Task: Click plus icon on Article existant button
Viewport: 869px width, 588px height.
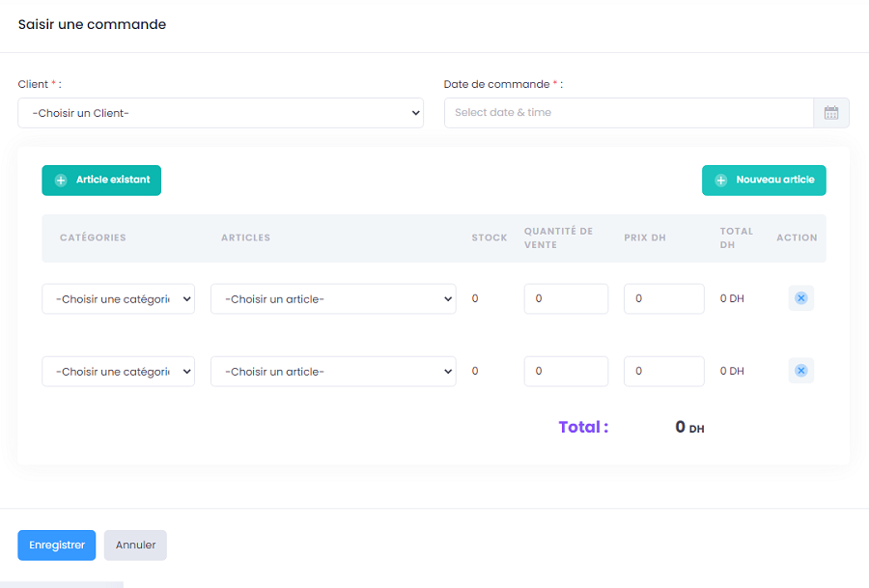Action: click(x=61, y=181)
